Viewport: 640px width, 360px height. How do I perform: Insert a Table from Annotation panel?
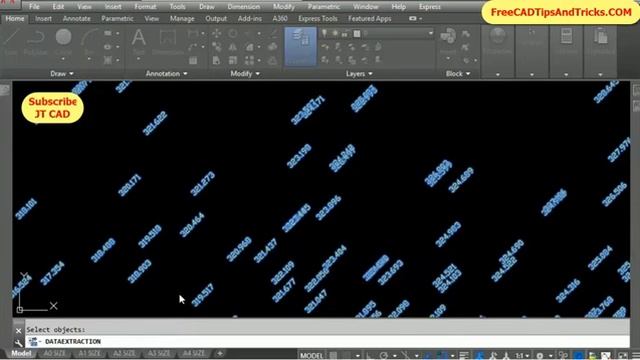(x=193, y=61)
